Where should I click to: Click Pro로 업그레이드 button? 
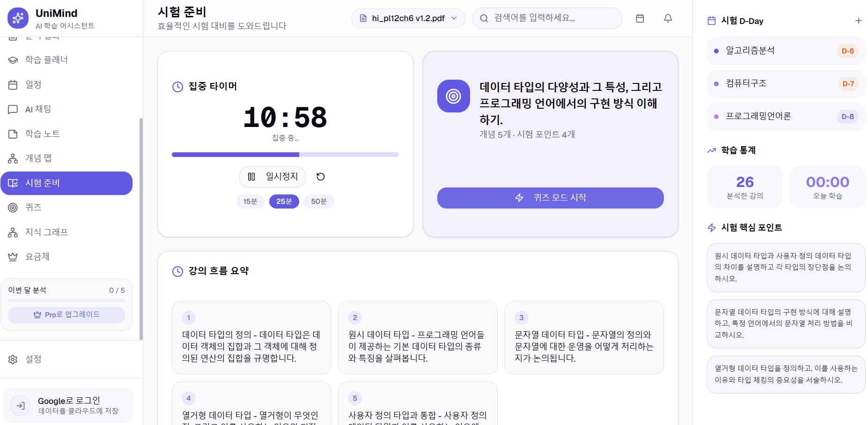pyautogui.click(x=66, y=315)
